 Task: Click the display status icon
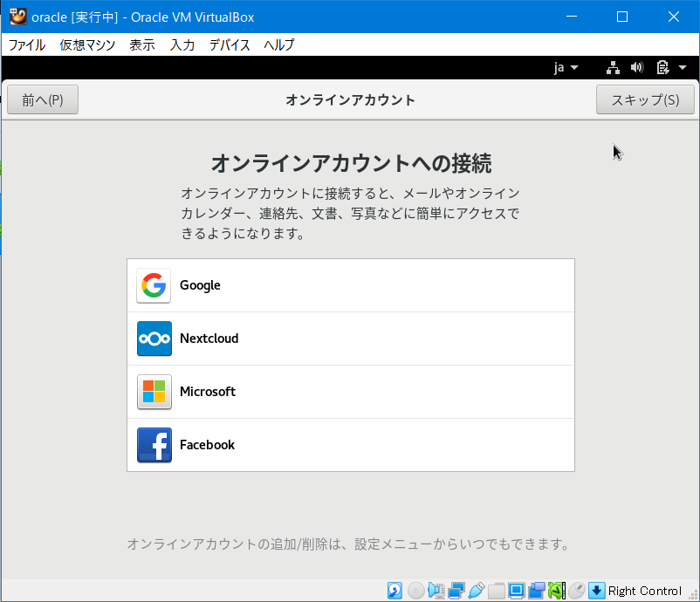[516, 590]
